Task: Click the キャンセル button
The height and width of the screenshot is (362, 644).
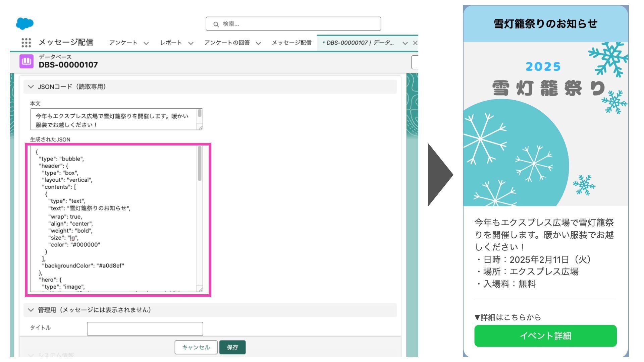Action: click(196, 347)
